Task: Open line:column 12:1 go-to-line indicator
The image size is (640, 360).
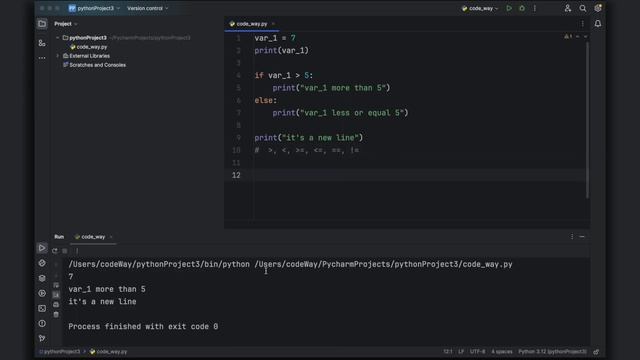Action: (447, 351)
